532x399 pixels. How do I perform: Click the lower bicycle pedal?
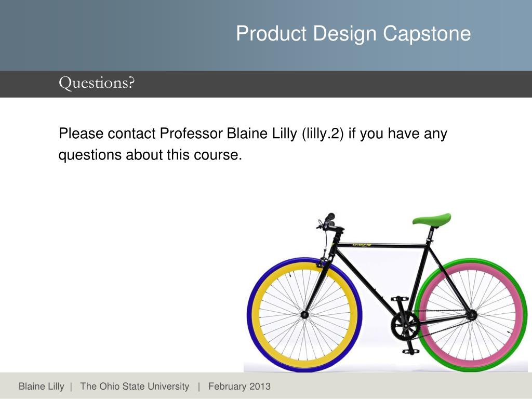coord(410,352)
